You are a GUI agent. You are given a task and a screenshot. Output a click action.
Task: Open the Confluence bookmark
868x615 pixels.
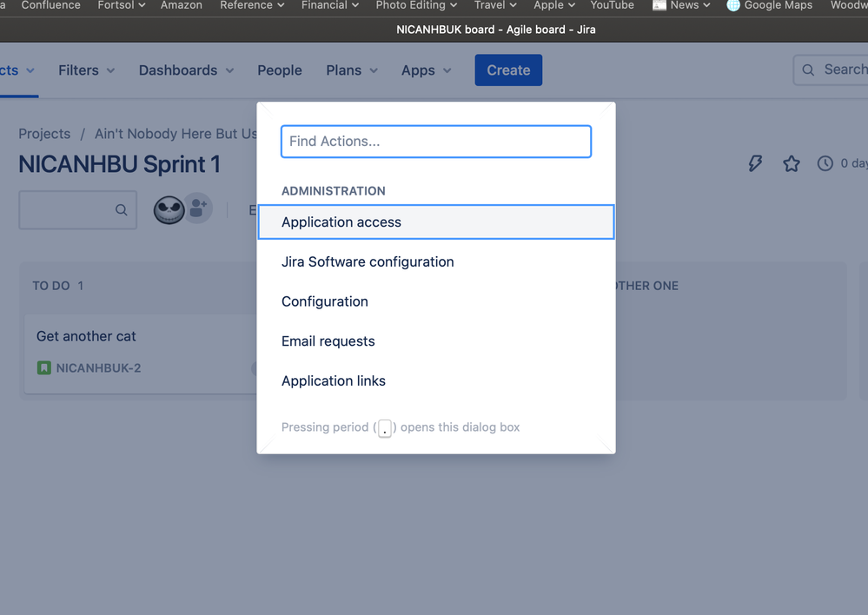(x=50, y=5)
